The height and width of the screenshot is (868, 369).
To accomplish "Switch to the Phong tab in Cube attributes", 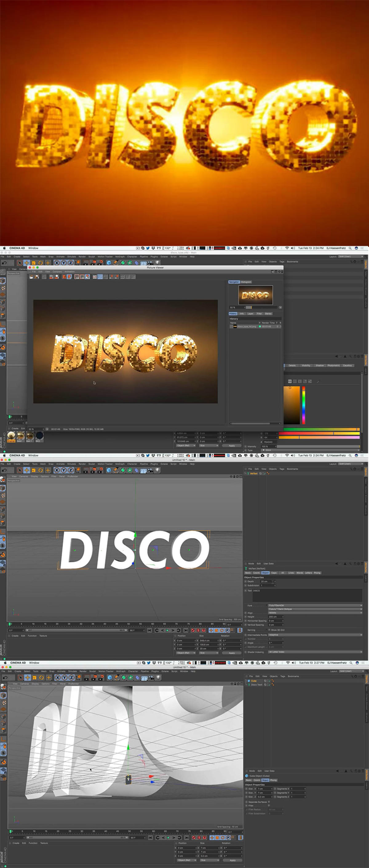I will [274, 780].
